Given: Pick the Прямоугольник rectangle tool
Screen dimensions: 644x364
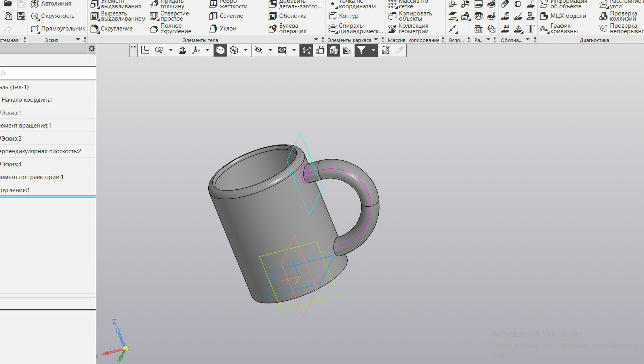Looking at the screenshot, I should coord(58,29).
